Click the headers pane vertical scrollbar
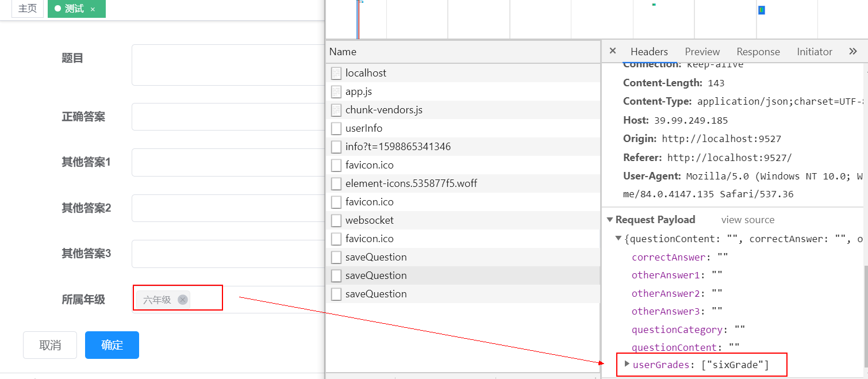This screenshot has width=868, height=379. point(866,316)
